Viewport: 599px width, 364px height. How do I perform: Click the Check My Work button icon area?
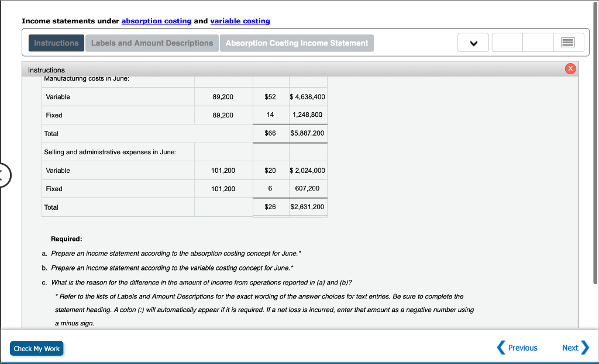(36, 348)
